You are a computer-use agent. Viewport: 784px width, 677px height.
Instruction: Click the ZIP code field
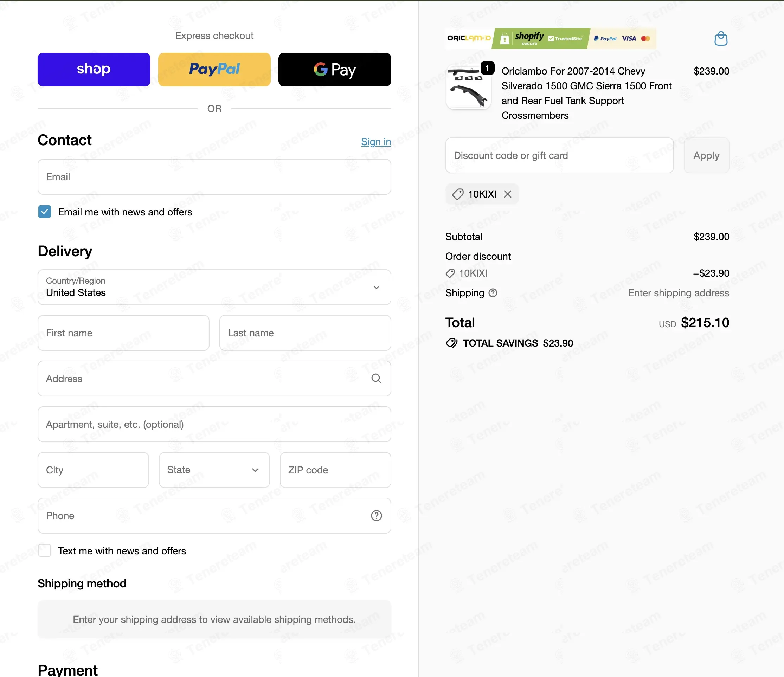(335, 470)
